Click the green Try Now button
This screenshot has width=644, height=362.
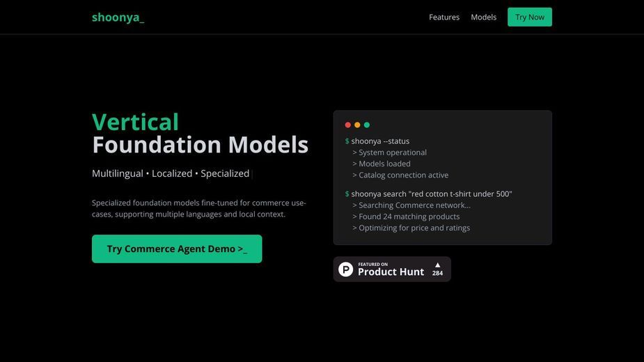[529, 17]
